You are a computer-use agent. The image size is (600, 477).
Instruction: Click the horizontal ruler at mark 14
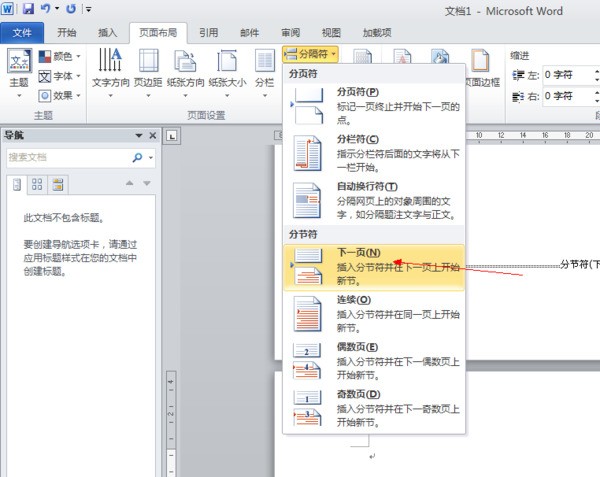523,135
